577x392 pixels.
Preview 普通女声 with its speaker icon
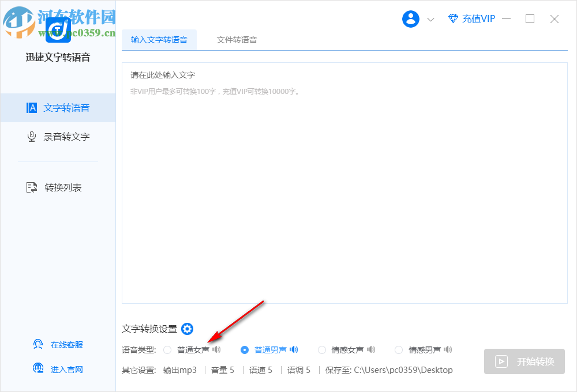pyautogui.click(x=217, y=349)
